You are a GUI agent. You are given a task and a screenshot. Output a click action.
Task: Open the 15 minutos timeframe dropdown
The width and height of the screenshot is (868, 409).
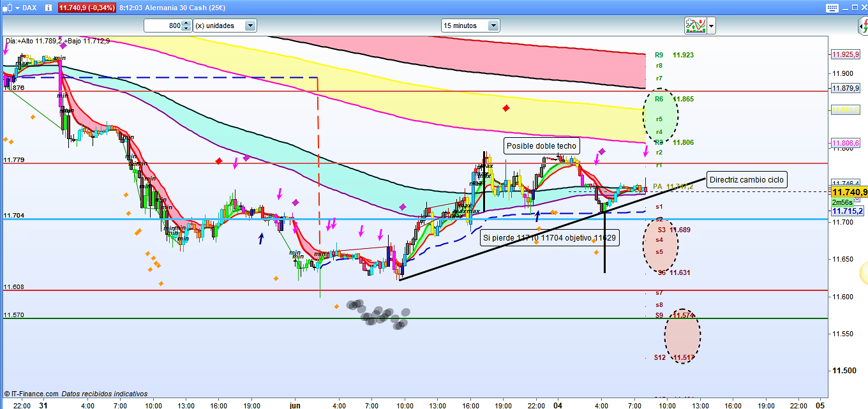tap(493, 26)
